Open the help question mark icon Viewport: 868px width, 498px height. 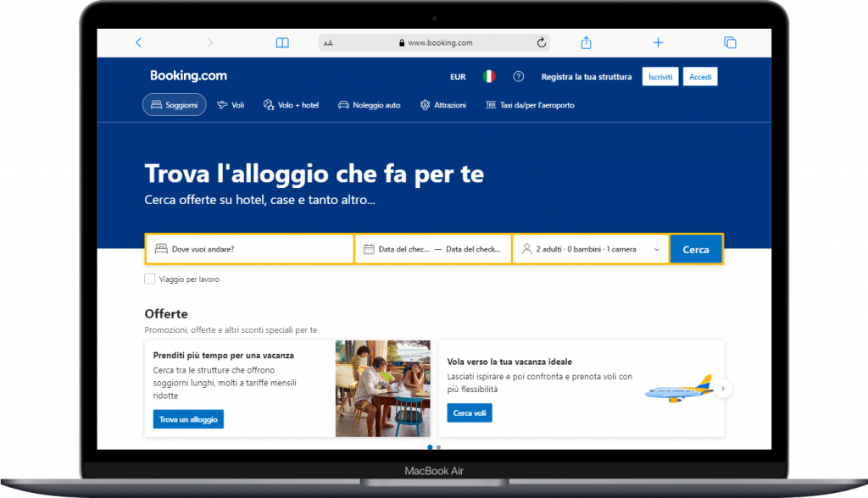click(x=519, y=77)
